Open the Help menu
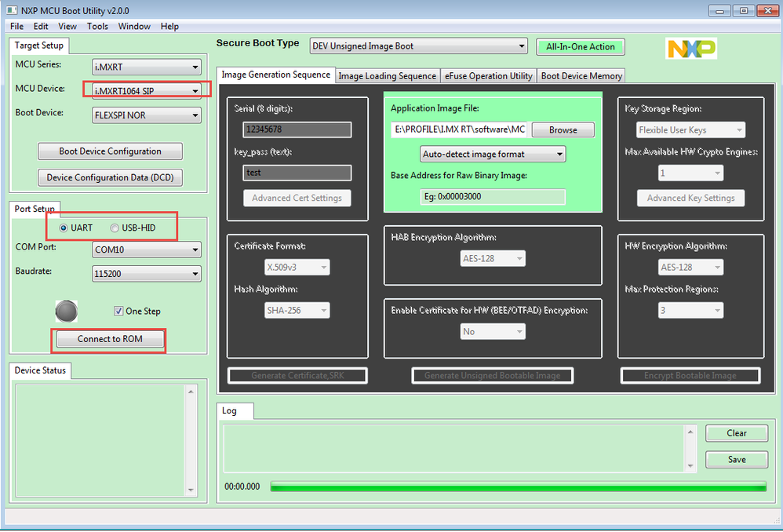783x532 pixels. coord(169,26)
